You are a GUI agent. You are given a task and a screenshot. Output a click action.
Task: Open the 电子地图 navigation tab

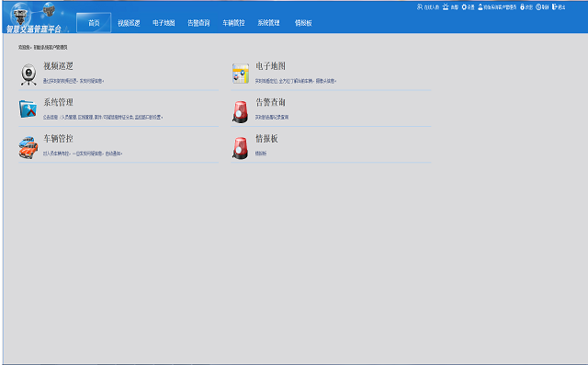click(x=164, y=23)
